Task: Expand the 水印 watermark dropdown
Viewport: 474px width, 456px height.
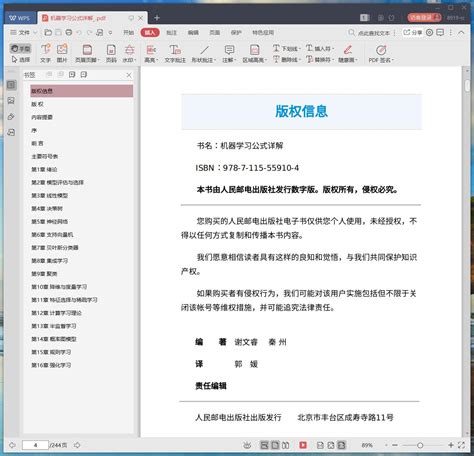Action: [x=129, y=53]
